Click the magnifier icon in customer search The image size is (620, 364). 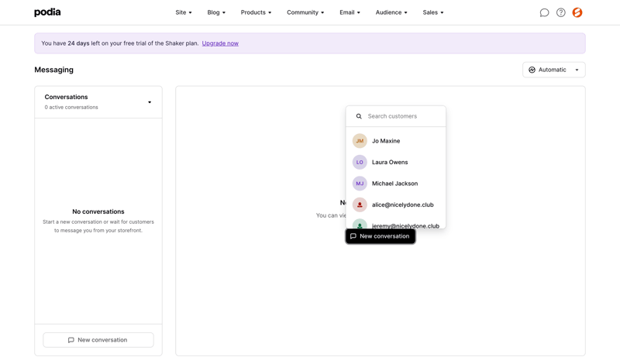(359, 116)
